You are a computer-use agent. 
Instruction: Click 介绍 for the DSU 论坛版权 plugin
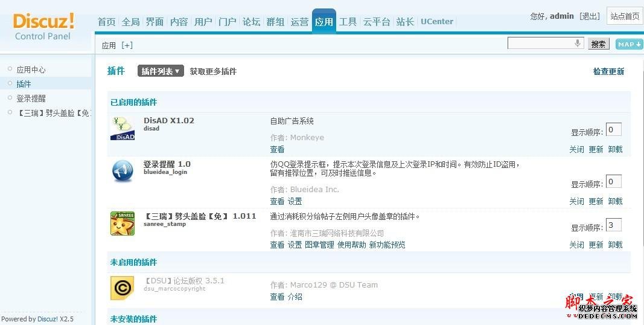(x=295, y=297)
